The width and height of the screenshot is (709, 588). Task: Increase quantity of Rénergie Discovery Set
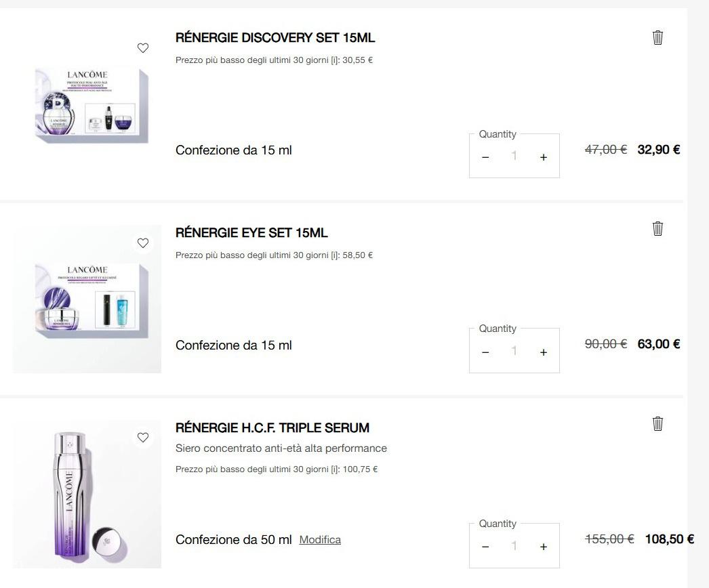point(543,157)
